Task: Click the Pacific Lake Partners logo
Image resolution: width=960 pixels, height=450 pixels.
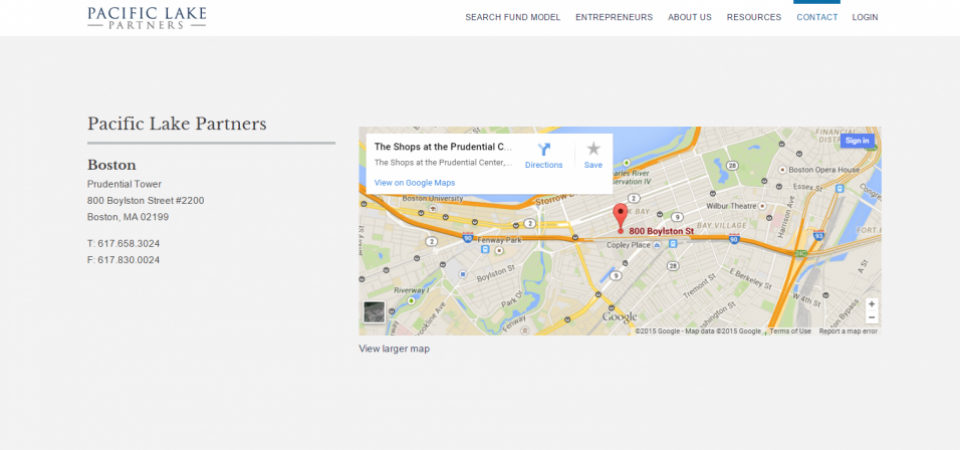Action: 146,17
